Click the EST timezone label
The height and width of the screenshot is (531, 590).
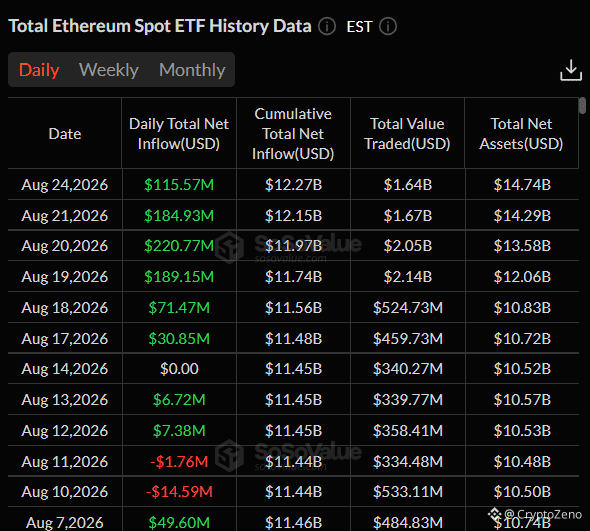(359, 27)
